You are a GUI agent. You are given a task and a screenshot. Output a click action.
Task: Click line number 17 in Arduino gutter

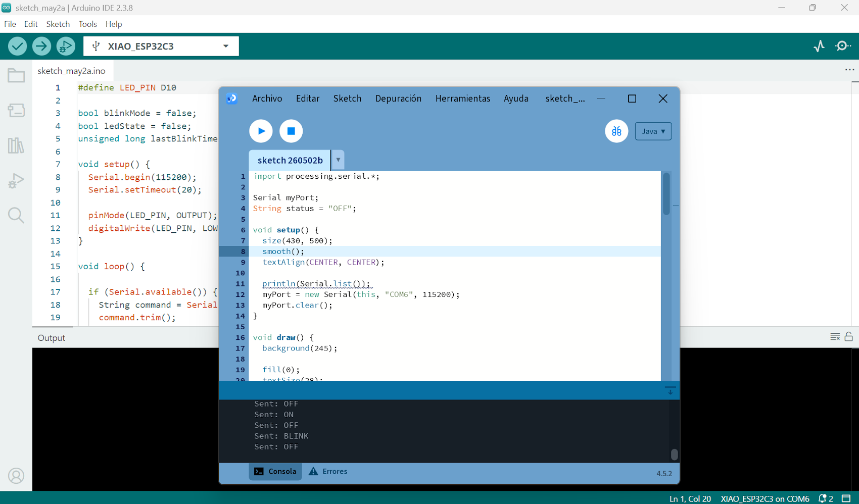click(x=55, y=292)
